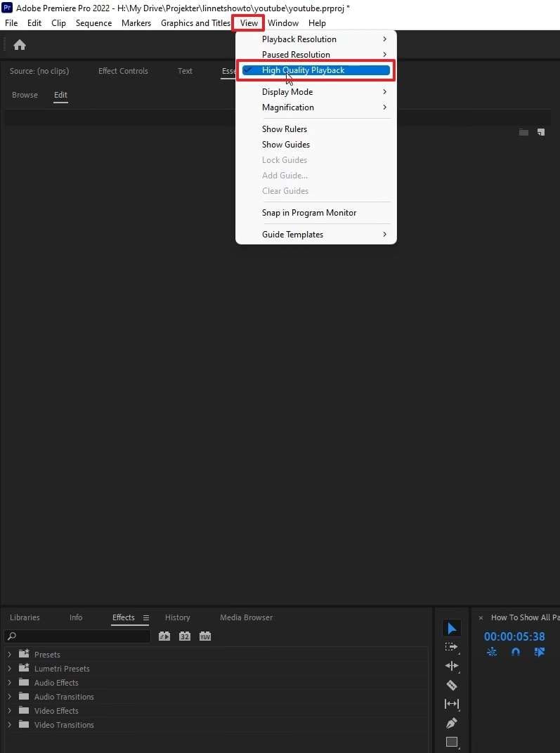This screenshot has width=560, height=753.
Task: Click the Presets folder icon
Action: click(x=24, y=653)
